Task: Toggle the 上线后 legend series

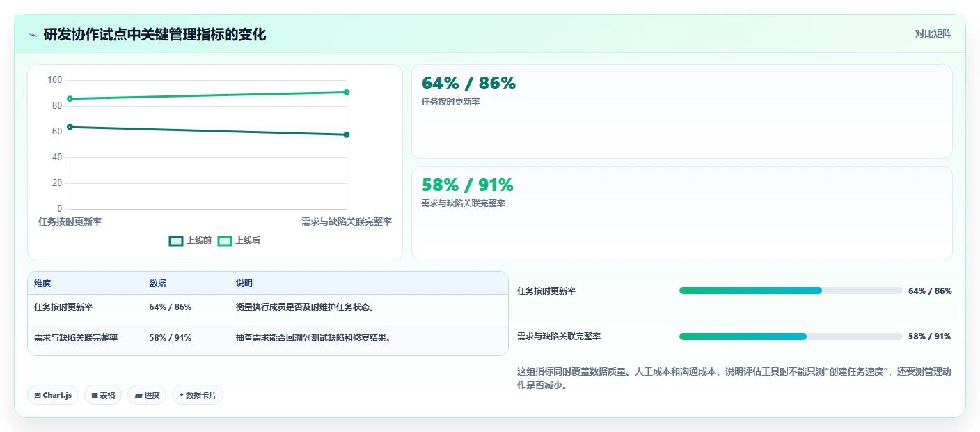Action: click(239, 240)
